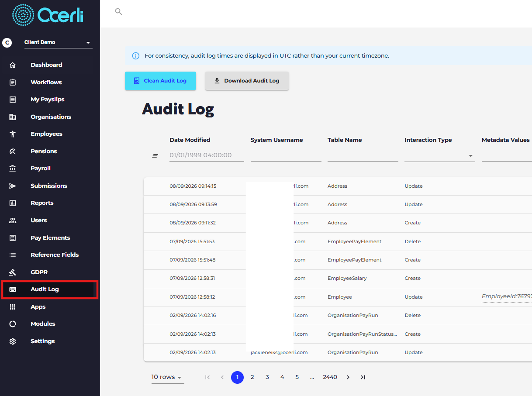
Task: Go to page 4
Action: pyautogui.click(x=282, y=377)
